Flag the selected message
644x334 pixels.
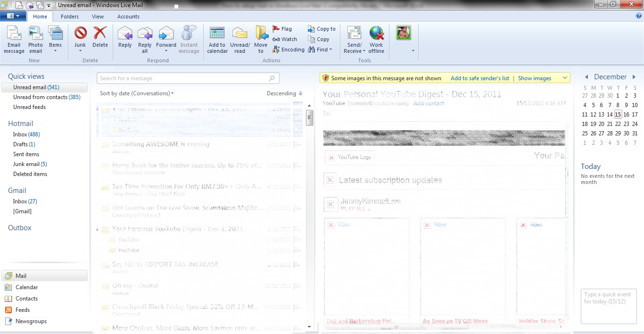[282, 29]
